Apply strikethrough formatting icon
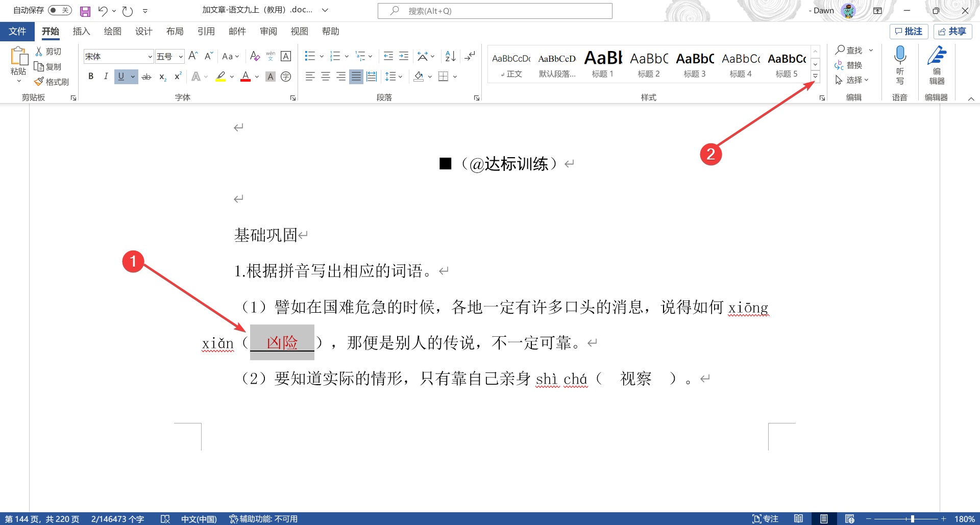The image size is (980, 525). pos(146,77)
